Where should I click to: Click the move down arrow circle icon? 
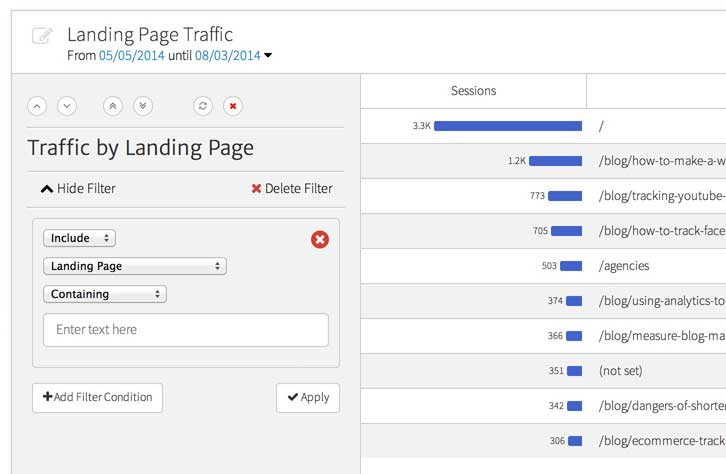click(67, 106)
